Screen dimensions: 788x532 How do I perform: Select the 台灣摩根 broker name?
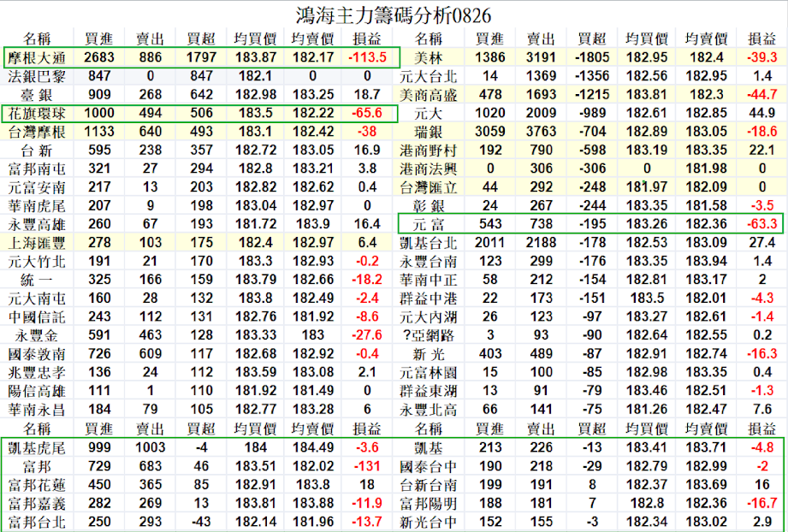tap(37, 132)
